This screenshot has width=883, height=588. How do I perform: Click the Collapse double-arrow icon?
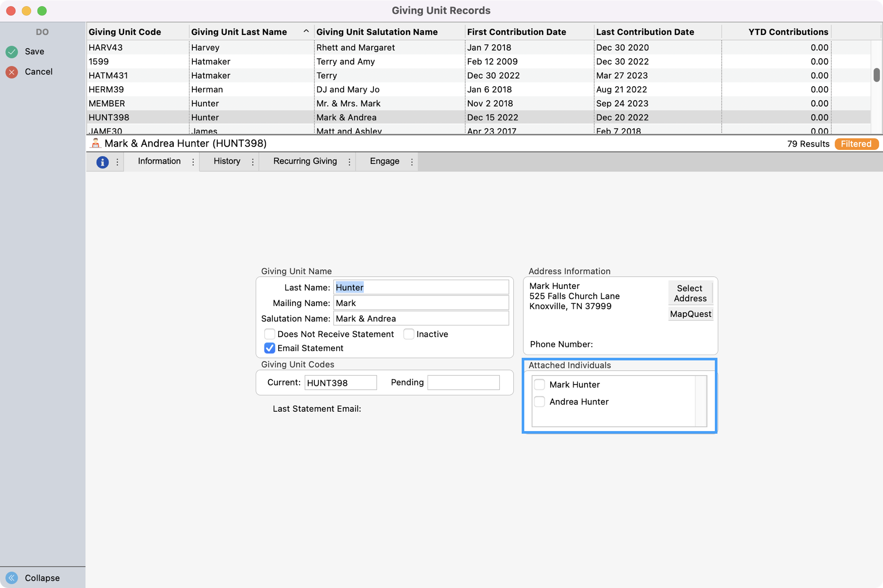tap(12, 578)
